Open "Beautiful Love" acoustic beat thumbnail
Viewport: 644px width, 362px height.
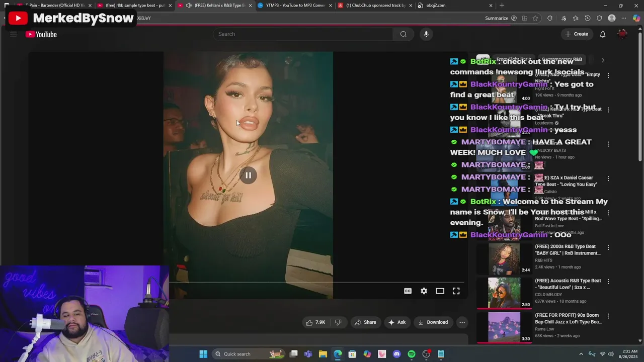pos(504,293)
